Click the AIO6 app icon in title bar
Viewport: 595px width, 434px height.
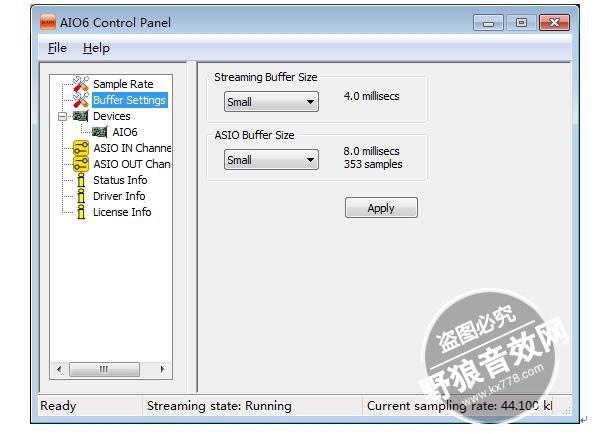point(48,22)
